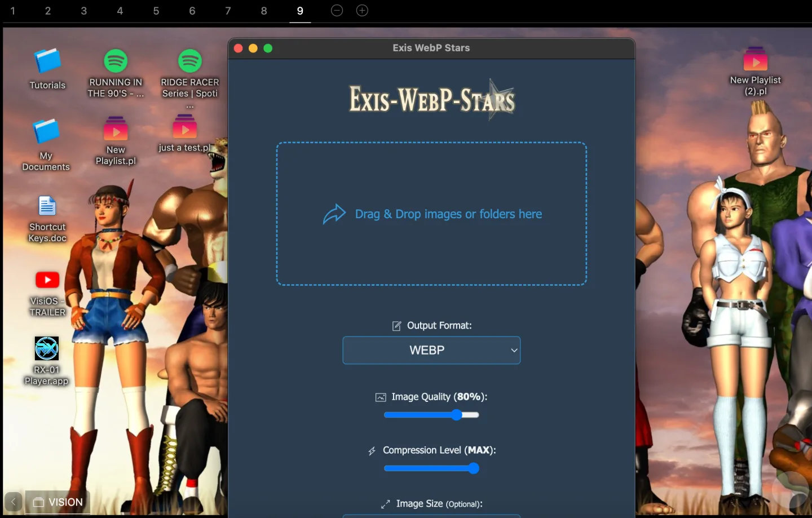Click the Exis WebP Stars title bar text
This screenshot has height=518, width=812.
(431, 48)
